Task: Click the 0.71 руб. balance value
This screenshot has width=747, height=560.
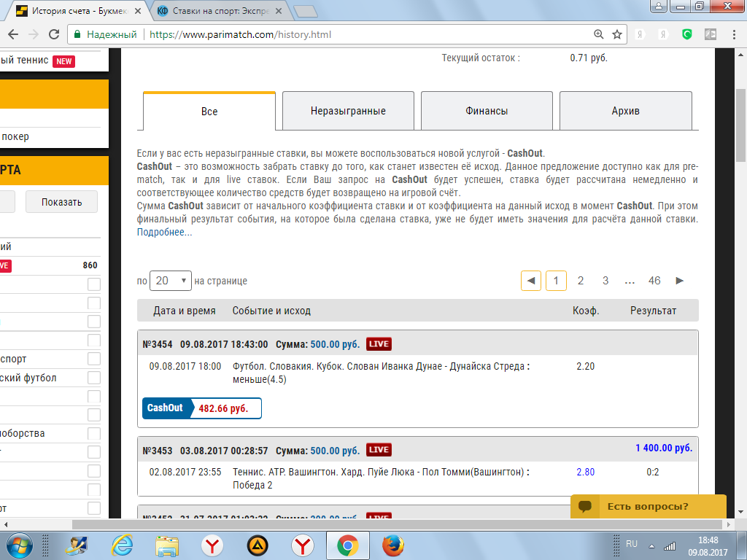Action: tap(589, 58)
